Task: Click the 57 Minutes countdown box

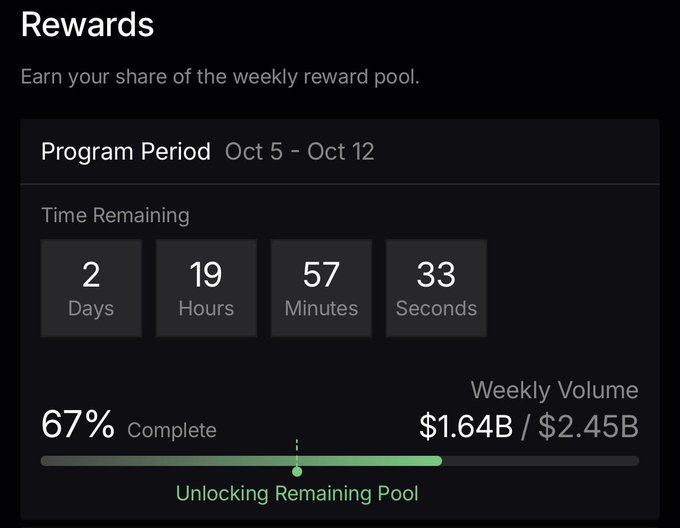Action: pyautogui.click(x=321, y=288)
